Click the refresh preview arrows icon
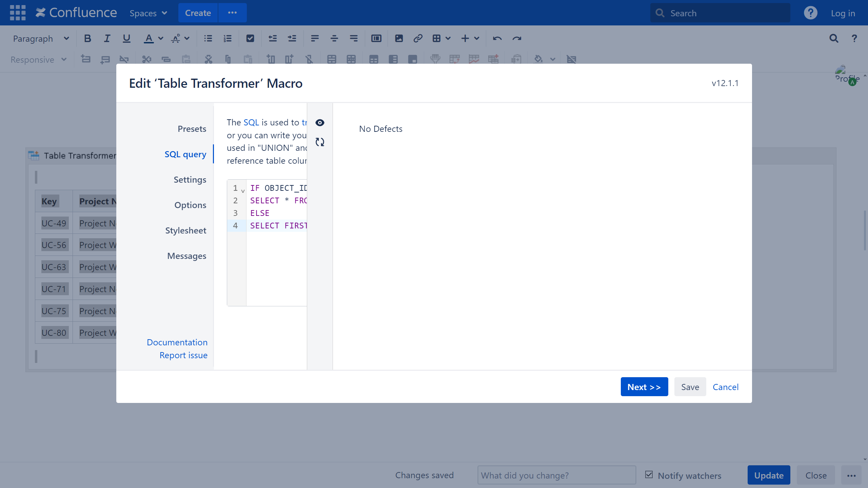This screenshot has height=488, width=868. click(x=320, y=142)
